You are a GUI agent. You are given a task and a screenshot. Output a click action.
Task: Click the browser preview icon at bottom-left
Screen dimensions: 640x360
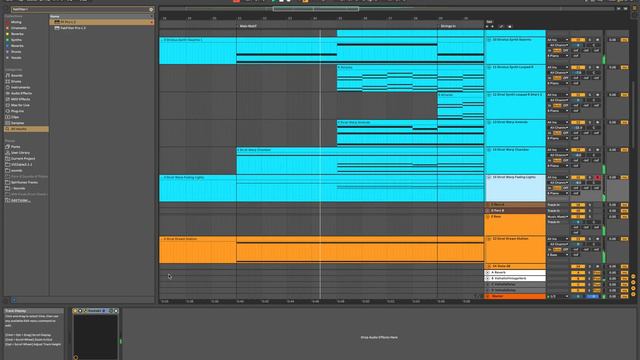point(13,300)
